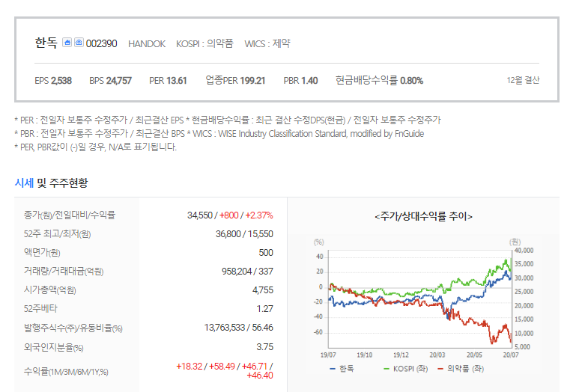Click the 20/03 label on chart axis

tap(437, 355)
